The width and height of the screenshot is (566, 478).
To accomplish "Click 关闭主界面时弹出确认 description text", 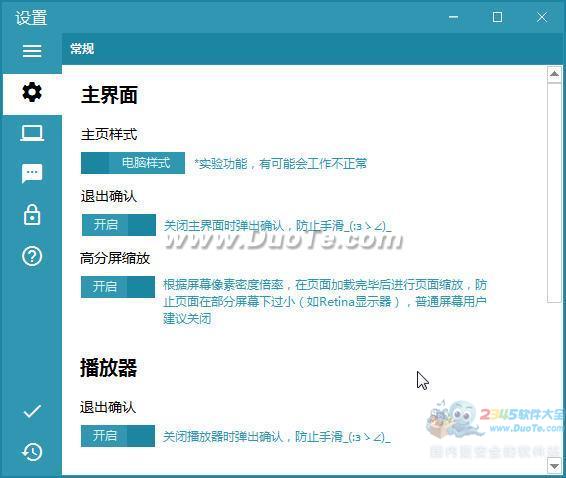I will [x=277, y=226].
